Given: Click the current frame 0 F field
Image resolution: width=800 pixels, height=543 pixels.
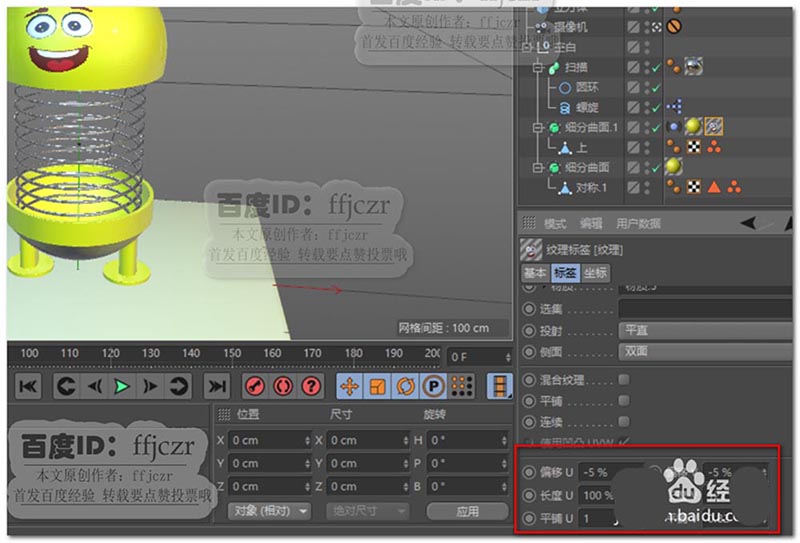Looking at the screenshot, I should point(480,357).
